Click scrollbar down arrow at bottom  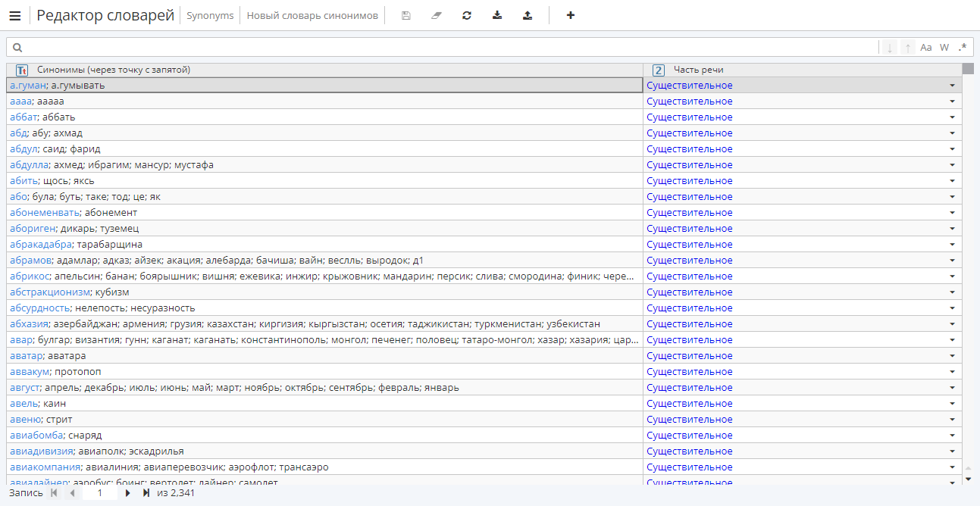(968, 479)
